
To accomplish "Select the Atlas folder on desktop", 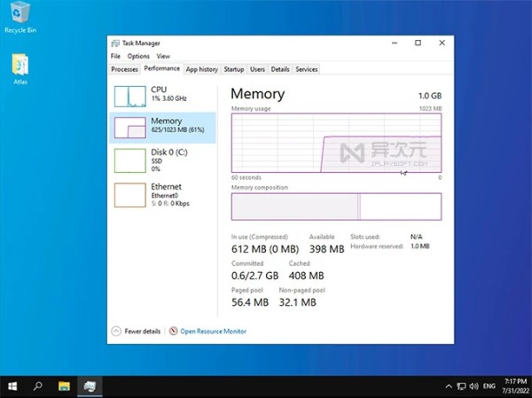I will tap(20, 69).
